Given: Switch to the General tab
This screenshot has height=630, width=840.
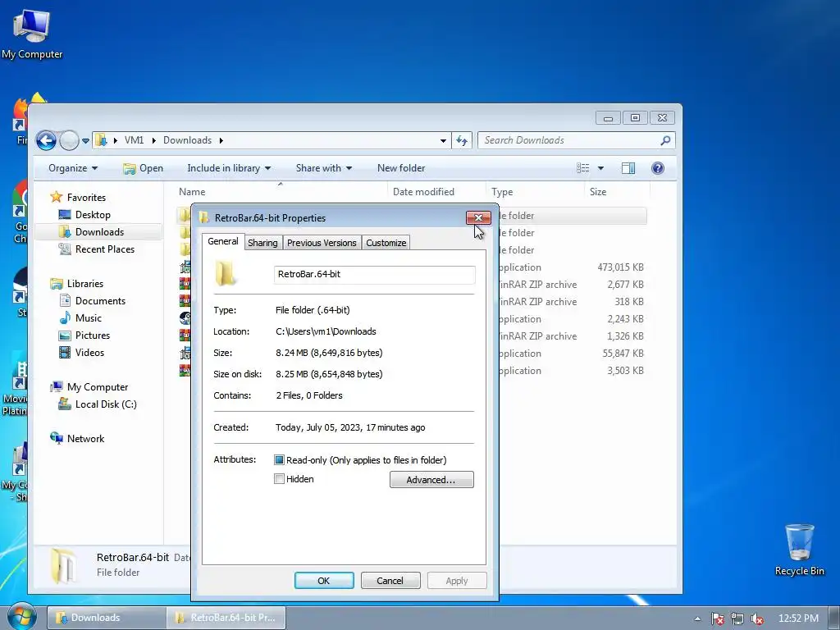Looking at the screenshot, I should click(x=223, y=242).
